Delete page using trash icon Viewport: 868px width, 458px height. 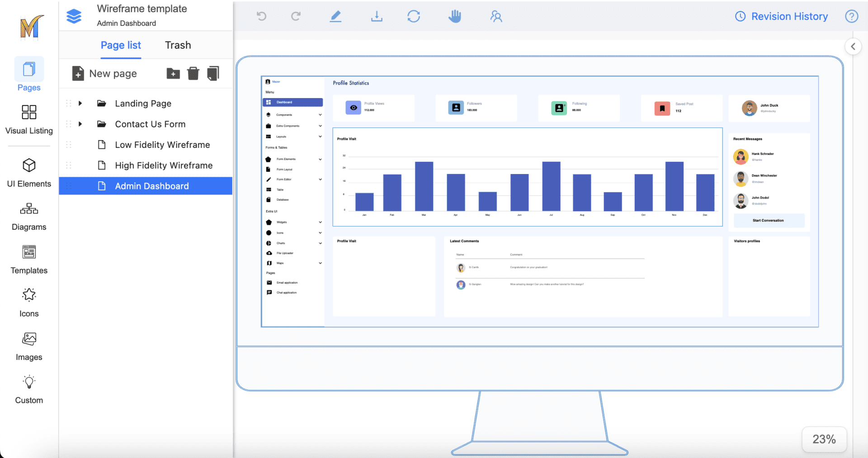(193, 73)
